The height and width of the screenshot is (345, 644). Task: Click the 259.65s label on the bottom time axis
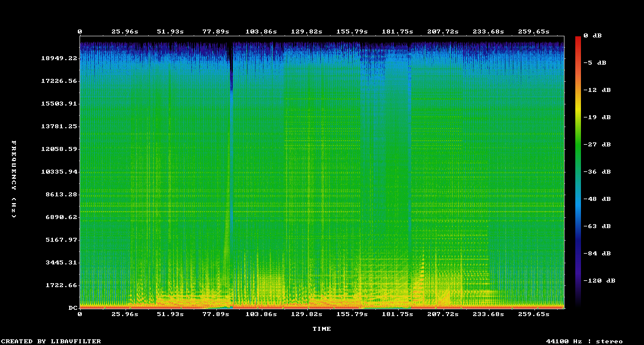click(534, 314)
